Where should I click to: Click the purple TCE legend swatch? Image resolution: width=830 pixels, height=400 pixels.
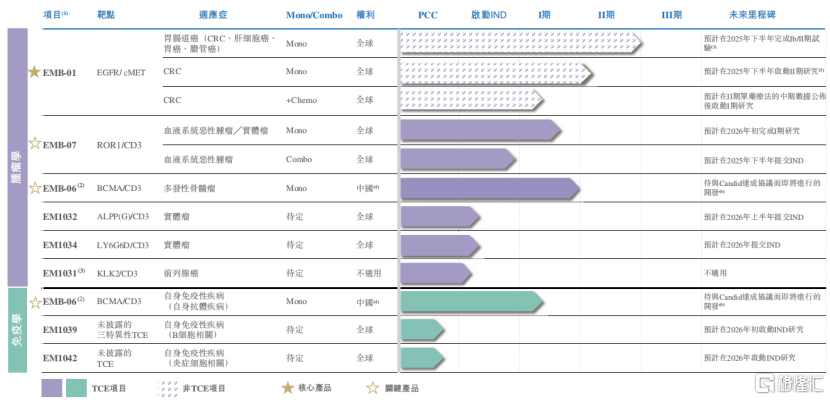52,388
